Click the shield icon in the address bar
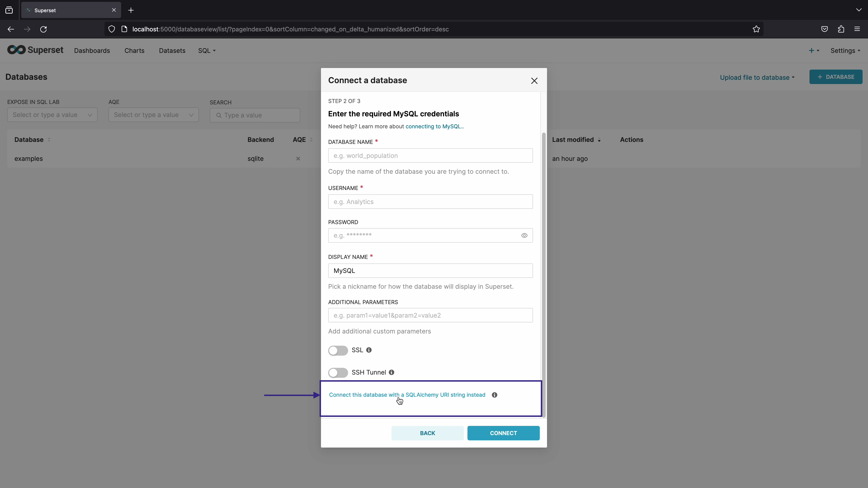This screenshot has width=868, height=488. (111, 29)
